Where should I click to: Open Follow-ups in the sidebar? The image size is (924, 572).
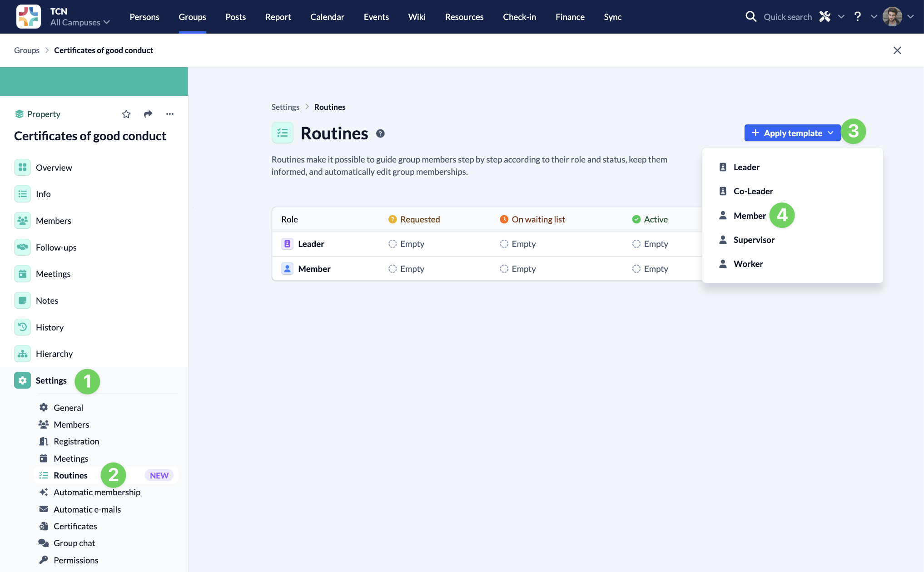[56, 247]
